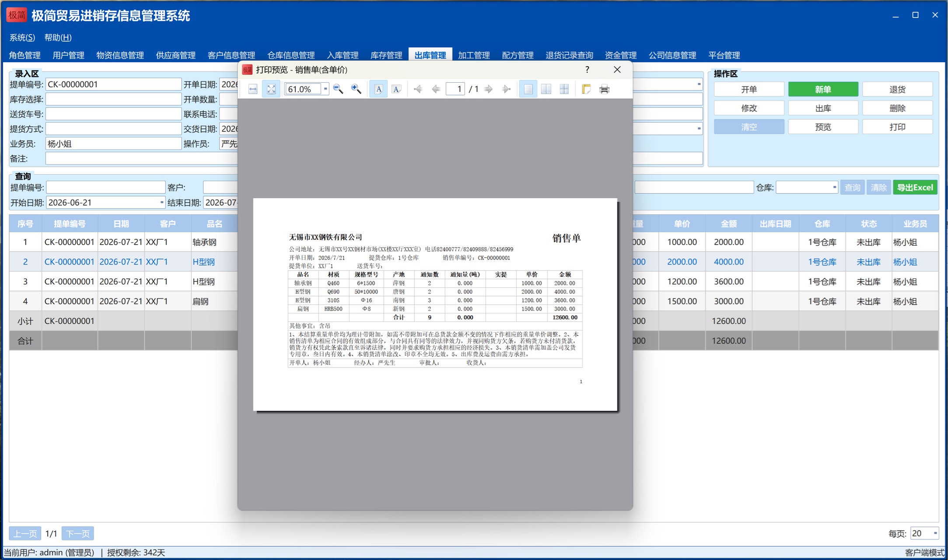
Task: Show facing pages view icon
Action: (546, 89)
